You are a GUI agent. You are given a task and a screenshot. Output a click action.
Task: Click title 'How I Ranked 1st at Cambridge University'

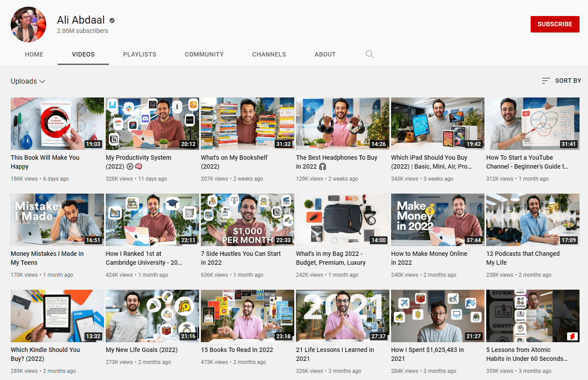coord(144,258)
